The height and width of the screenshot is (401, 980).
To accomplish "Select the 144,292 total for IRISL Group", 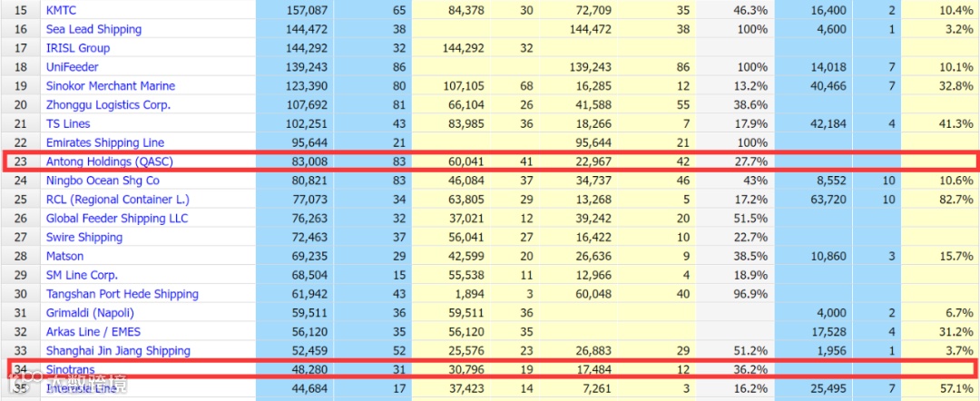I will pyautogui.click(x=308, y=48).
